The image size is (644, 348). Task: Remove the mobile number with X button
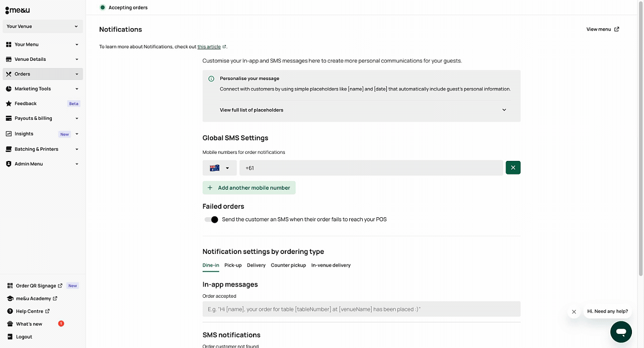pyautogui.click(x=513, y=168)
